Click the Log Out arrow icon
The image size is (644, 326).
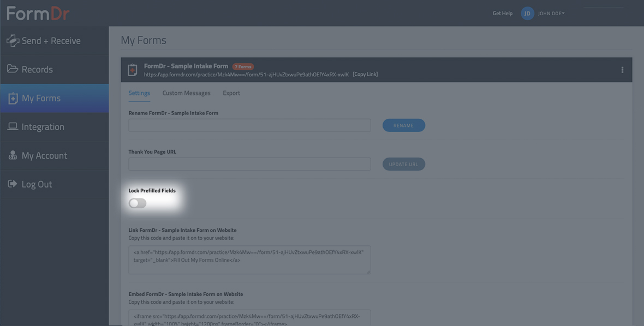pos(13,184)
